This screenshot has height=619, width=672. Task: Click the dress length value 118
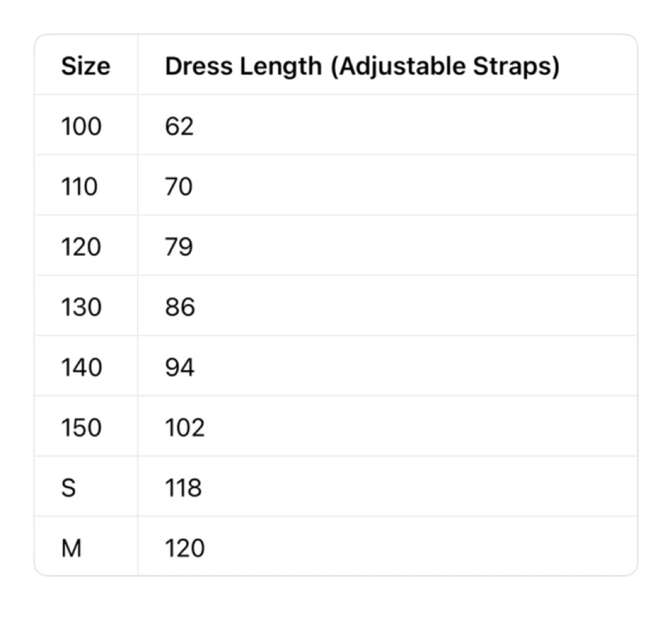pyautogui.click(x=184, y=488)
